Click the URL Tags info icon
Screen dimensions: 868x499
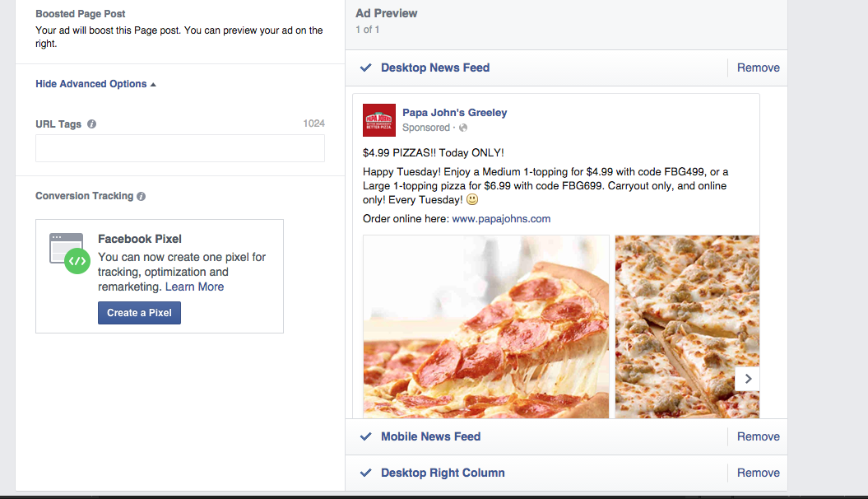[x=91, y=124]
